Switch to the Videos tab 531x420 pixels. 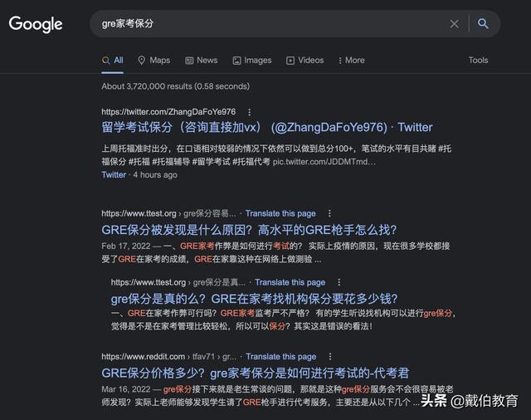tap(304, 61)
